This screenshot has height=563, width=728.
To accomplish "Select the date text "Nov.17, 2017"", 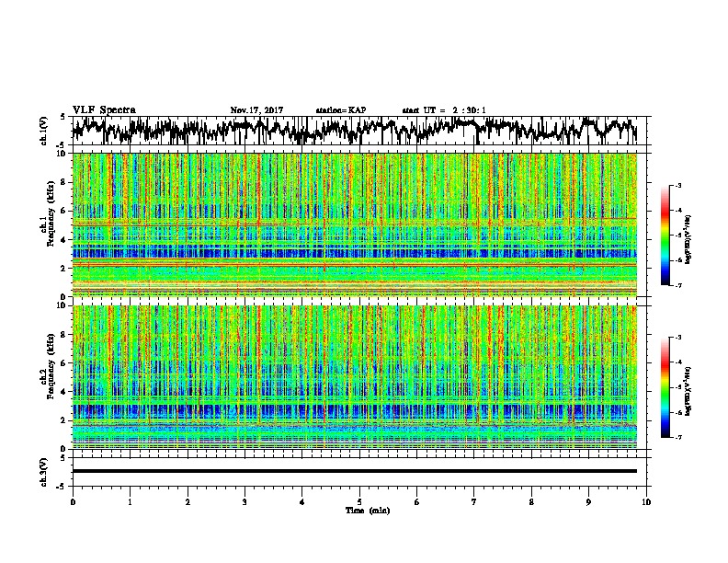I will (x=256, y=110).
